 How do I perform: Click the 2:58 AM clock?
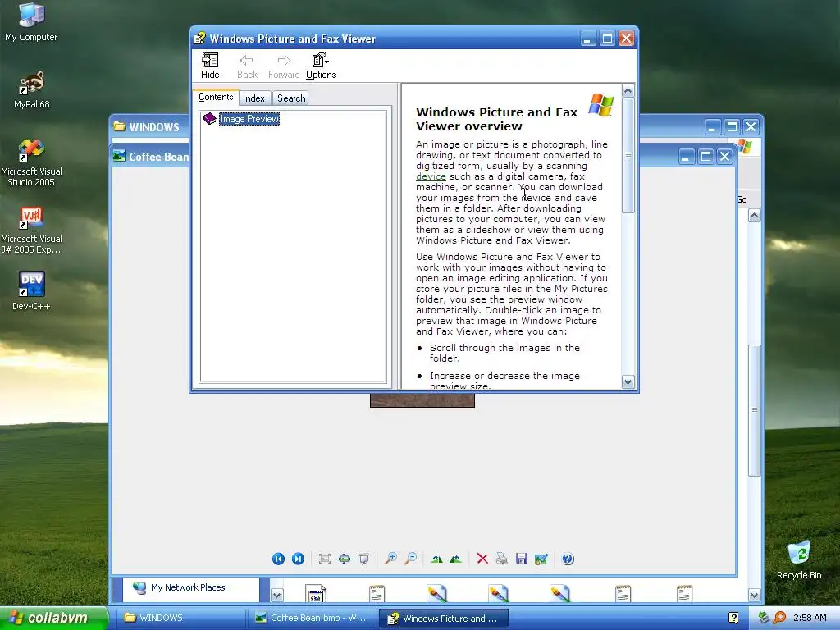coord(810,618)
